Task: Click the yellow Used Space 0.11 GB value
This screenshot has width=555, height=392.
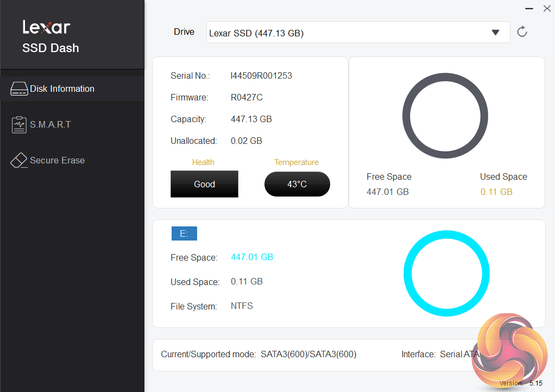Action: 496,192
